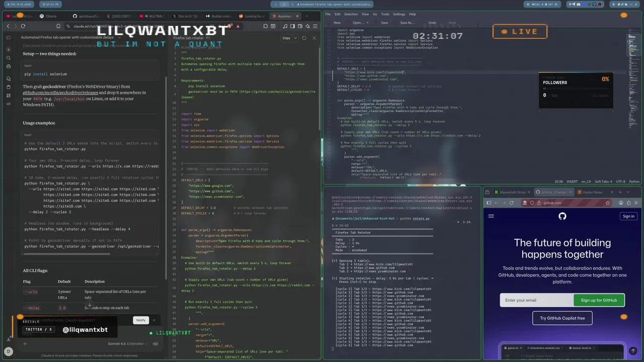
Task: Open the Tools menu in the editor
Action: point(385,14)
